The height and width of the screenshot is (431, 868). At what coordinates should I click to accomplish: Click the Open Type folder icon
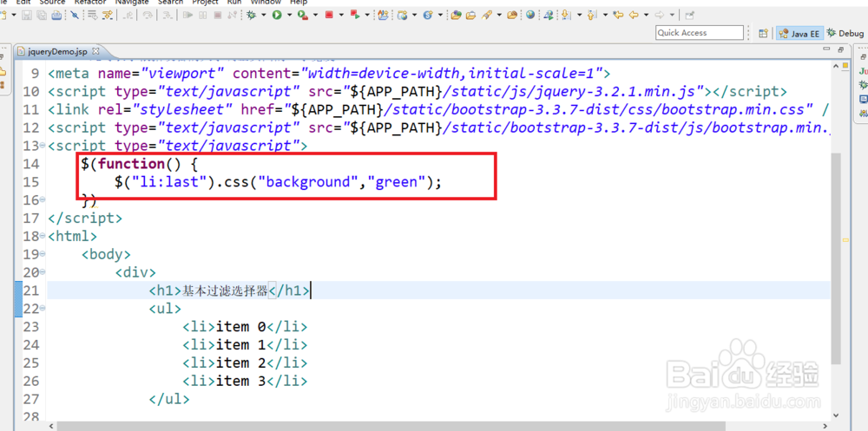click(456, 16)
